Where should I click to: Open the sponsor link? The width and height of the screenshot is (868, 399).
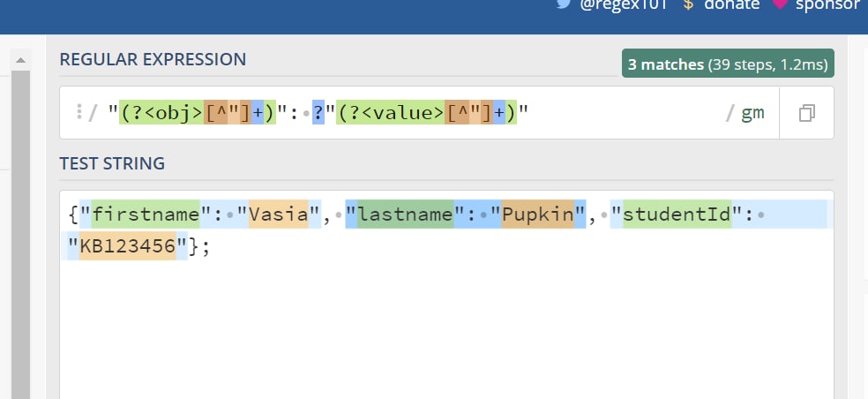828,5
